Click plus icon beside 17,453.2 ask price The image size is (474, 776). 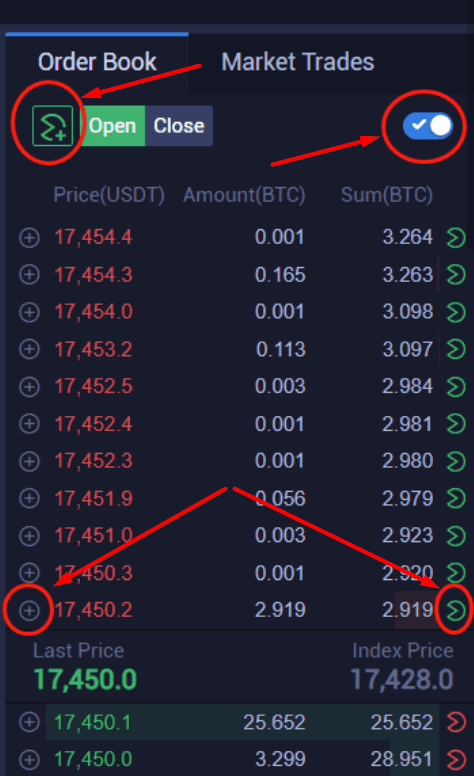point(29,349)
